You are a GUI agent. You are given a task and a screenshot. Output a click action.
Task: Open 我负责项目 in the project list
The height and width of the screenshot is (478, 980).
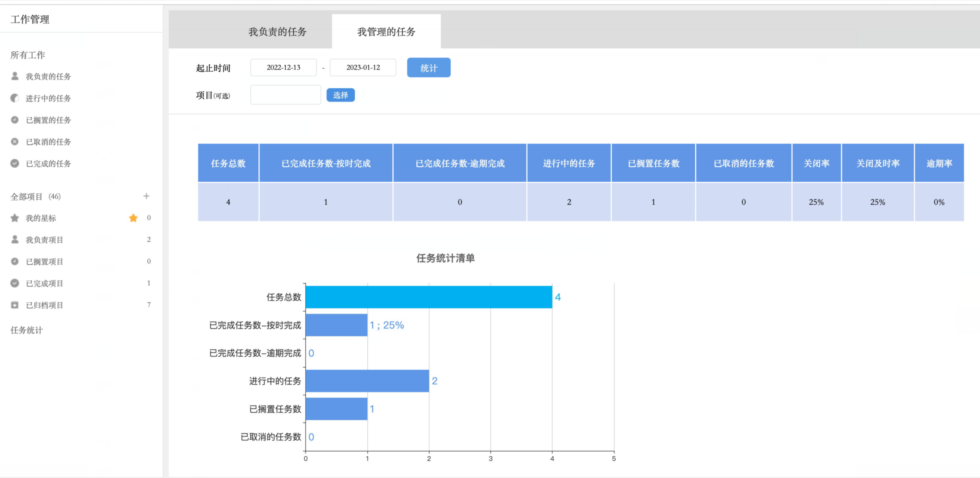[44, 240]
